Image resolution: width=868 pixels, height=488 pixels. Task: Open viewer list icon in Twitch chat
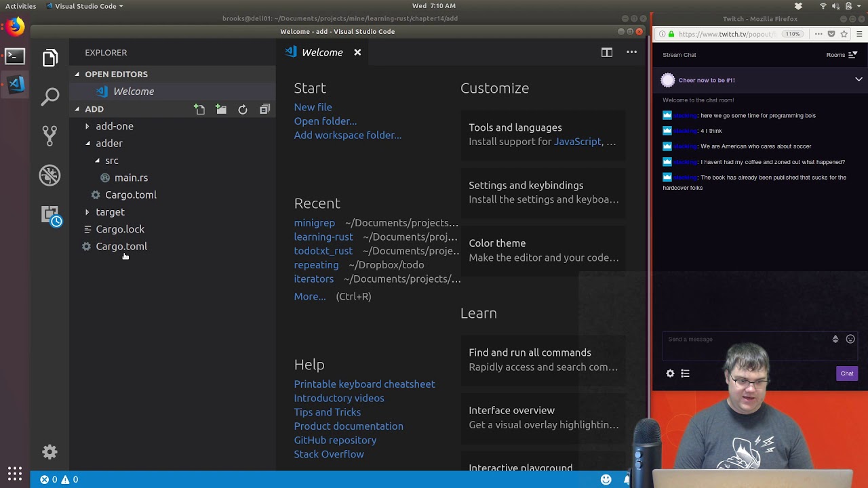point(685,373)
